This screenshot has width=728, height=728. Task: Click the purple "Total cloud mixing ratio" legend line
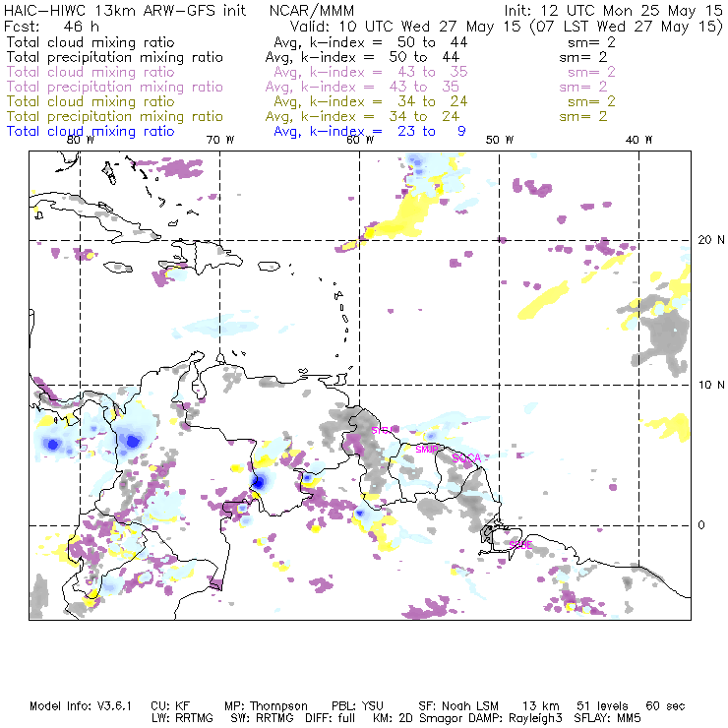click(91, 72)
